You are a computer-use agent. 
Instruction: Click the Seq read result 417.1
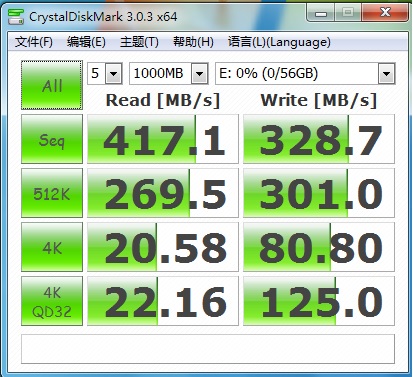pos(163,139)
